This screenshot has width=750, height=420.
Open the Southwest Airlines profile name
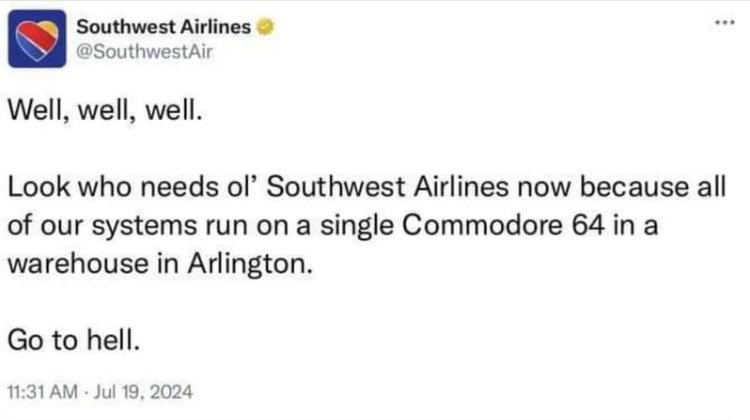pos(163,27)
